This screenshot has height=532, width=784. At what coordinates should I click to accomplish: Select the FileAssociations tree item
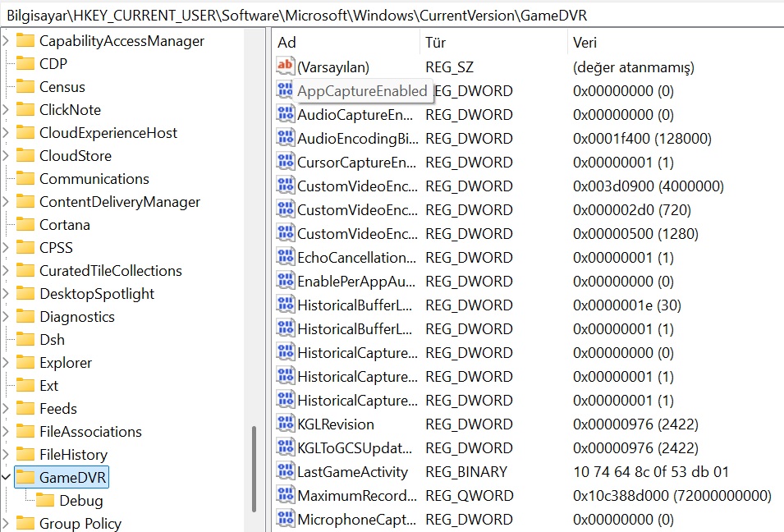(x=90, y=431)
